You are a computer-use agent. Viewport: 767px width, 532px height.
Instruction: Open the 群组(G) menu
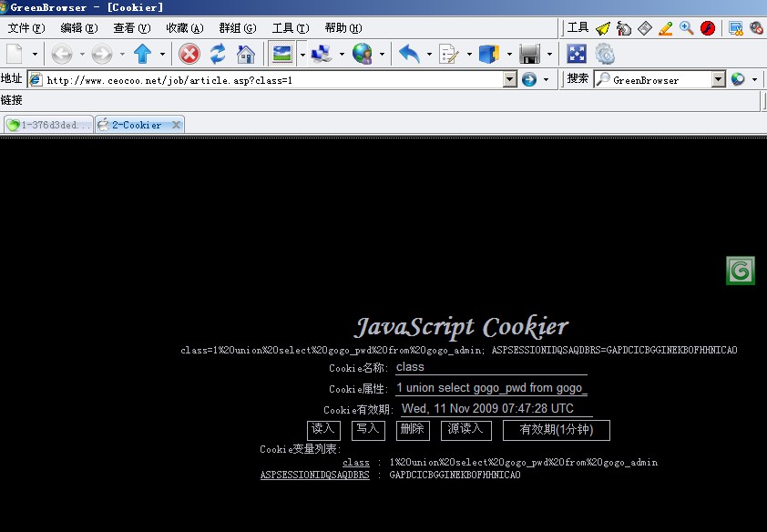(x=238, y=28)
